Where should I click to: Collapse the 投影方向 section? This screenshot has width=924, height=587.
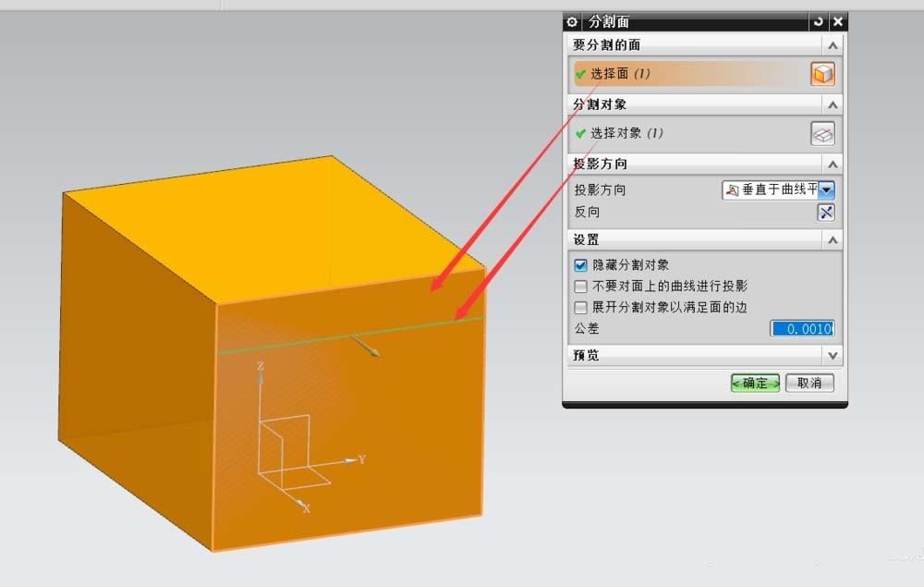pos(831,164)
